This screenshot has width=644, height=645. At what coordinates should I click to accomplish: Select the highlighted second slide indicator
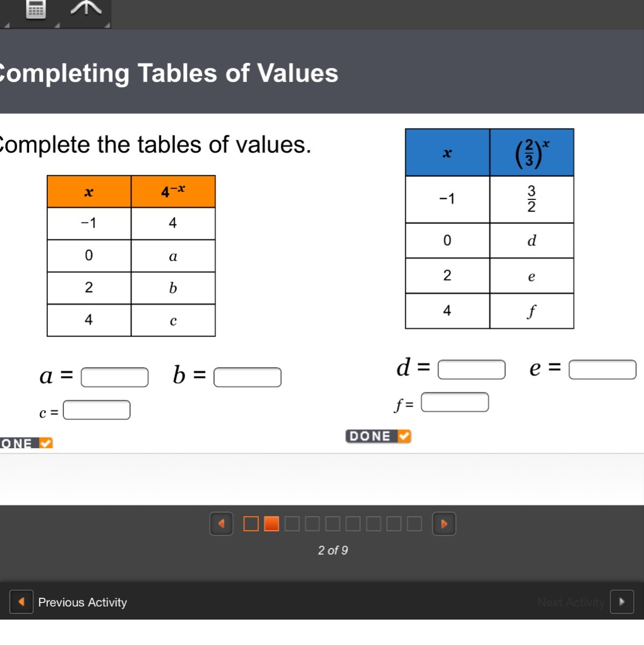271,524
